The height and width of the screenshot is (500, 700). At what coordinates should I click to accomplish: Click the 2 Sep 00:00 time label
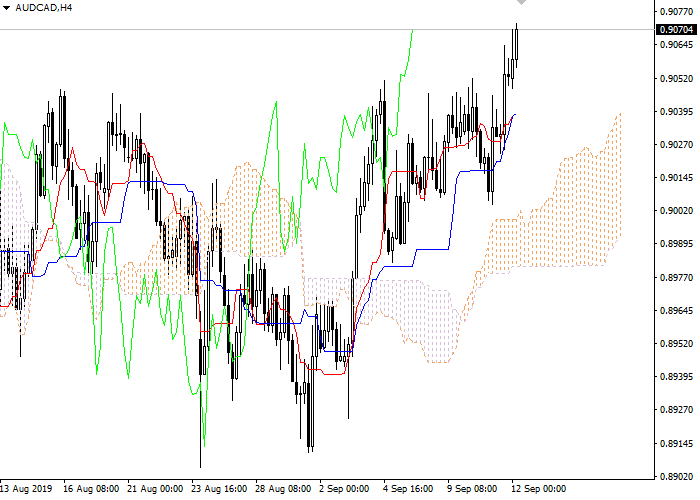click(x=344, y=489)
